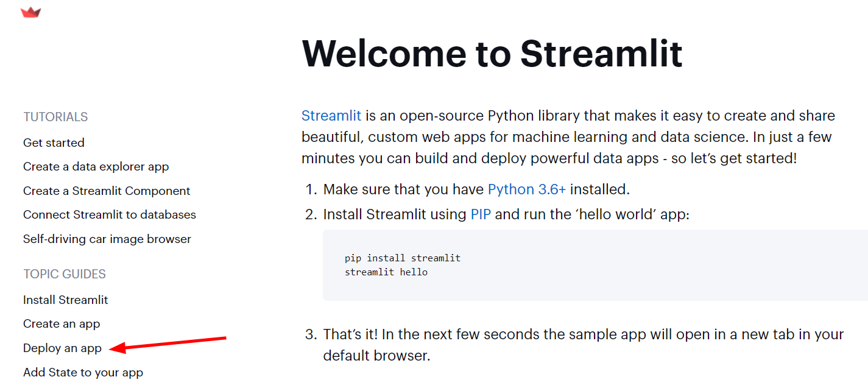Open the Deploy an app guide
Screen dimensions: 868x388
(62, 348)
